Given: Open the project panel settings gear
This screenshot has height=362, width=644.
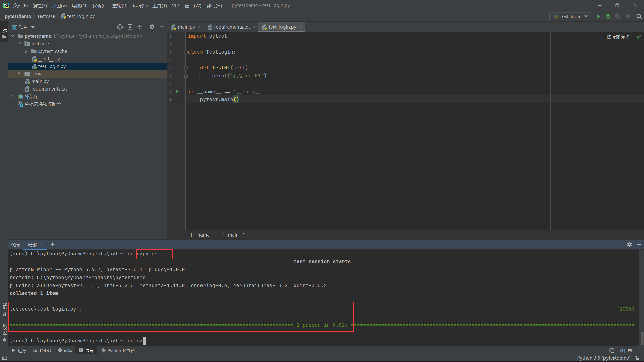Looking at the screenshot, I should click(152, 27).
